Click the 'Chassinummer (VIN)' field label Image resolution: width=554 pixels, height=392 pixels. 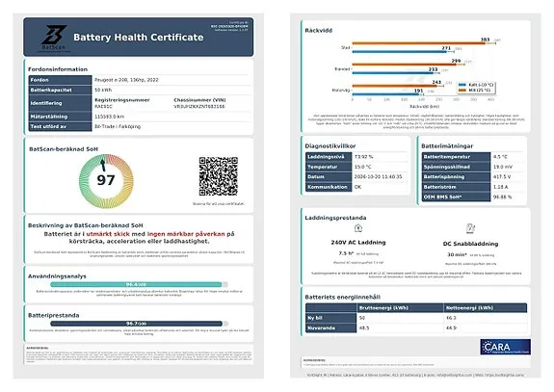click(199, 100)
